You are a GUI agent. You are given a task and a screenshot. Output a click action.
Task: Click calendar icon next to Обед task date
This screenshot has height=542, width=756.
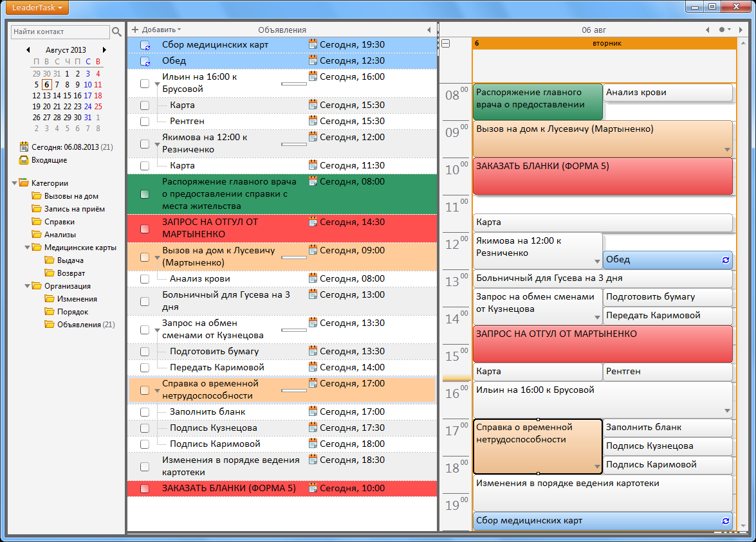click(x=313, y=60)
